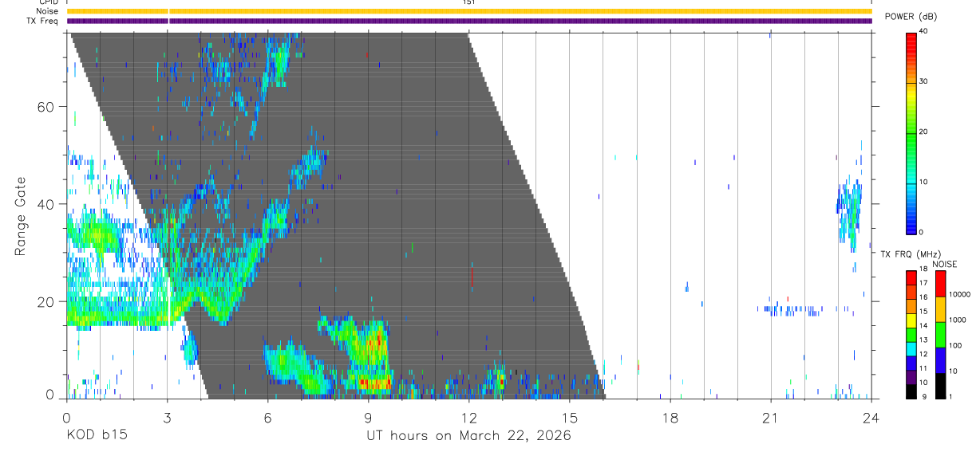Click the blue 10–100 NOISE scale swatch

pyautogui.click(x=941, y=360)
